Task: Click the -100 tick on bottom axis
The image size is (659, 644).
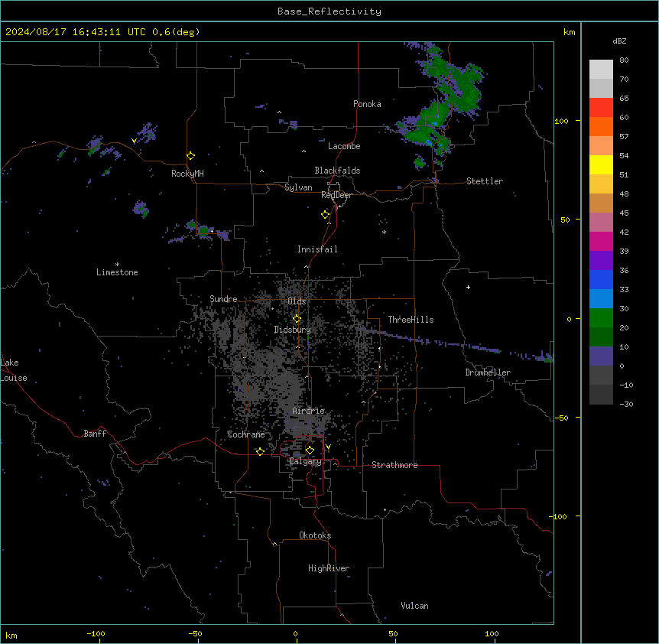Action: click(x=96, y=633)
